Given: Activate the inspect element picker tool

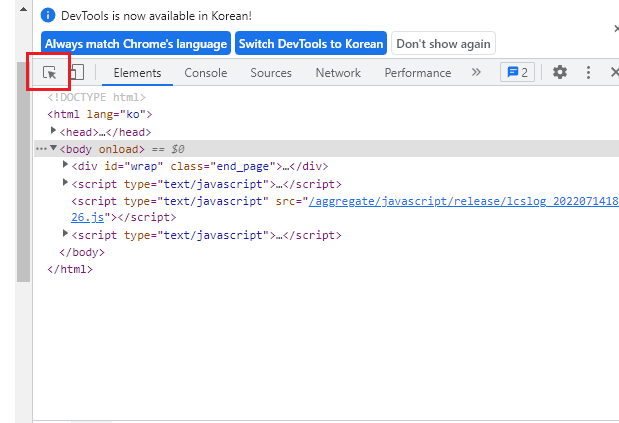Looking at the screenshot, I should pos(49,73).
